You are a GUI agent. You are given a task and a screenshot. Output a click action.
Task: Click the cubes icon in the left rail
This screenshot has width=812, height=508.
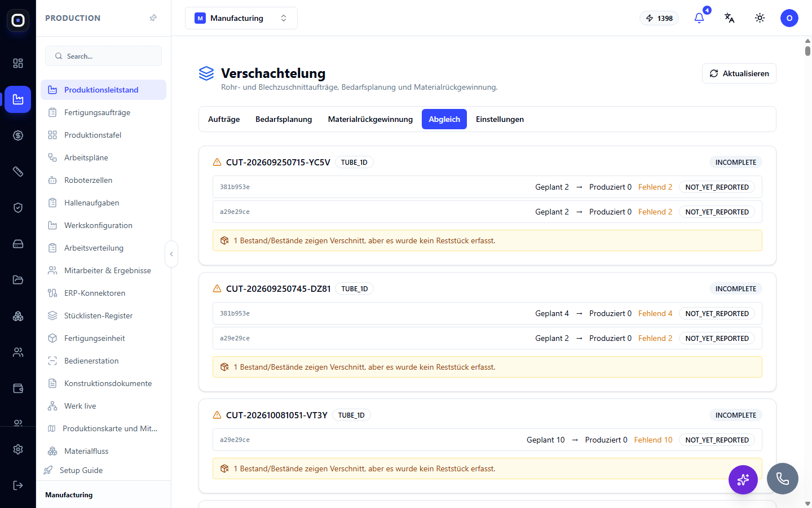18,316
